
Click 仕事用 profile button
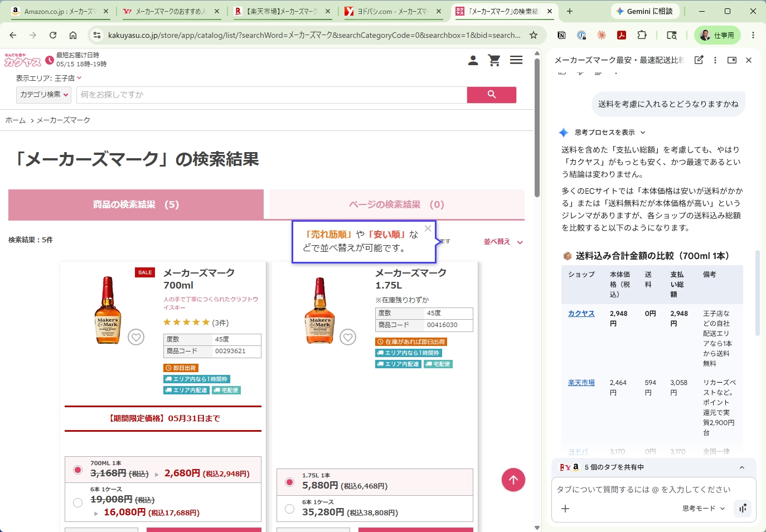tap(717, 35)
